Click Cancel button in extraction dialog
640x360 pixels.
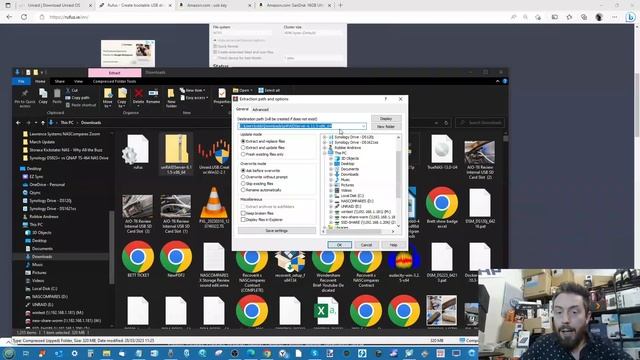(x=366, y=245)
